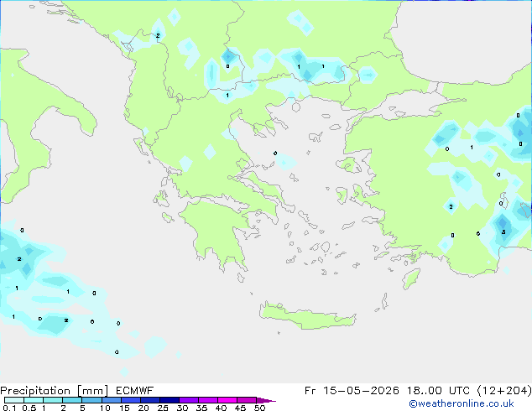
Task: Click the legend label '50'
Action: click(259, 408)
